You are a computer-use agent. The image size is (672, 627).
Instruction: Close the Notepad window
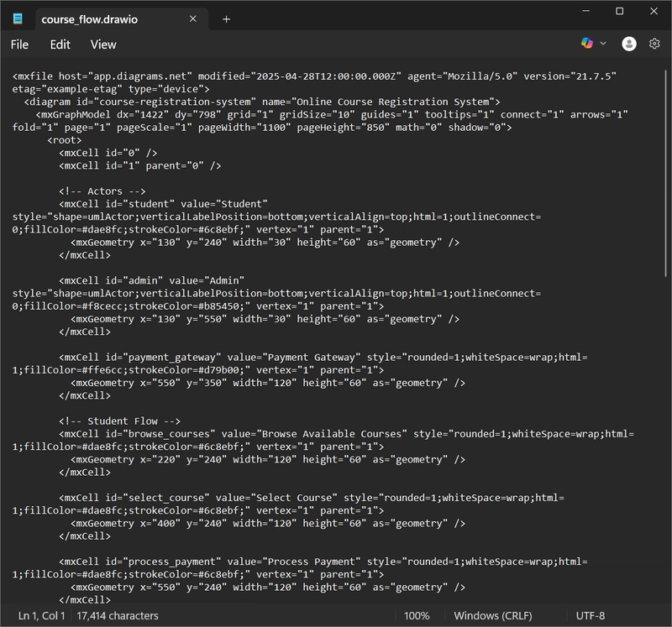pos(654,11)
